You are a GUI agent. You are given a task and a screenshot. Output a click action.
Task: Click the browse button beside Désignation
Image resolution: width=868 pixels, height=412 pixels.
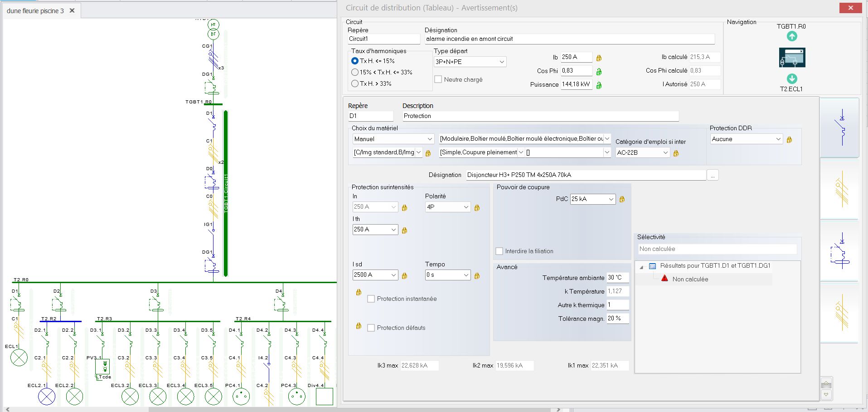click(x=713, y=175)
